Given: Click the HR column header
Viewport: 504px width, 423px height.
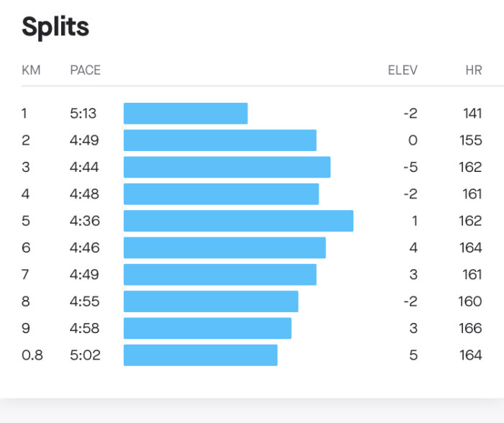Looking at the screenshot, I should click(474, 70).
